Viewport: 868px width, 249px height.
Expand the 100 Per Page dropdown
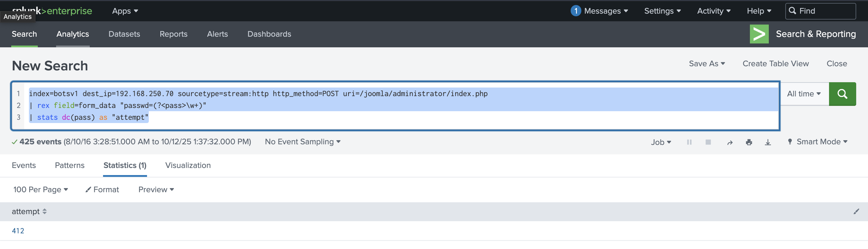(x=40, y=190)
